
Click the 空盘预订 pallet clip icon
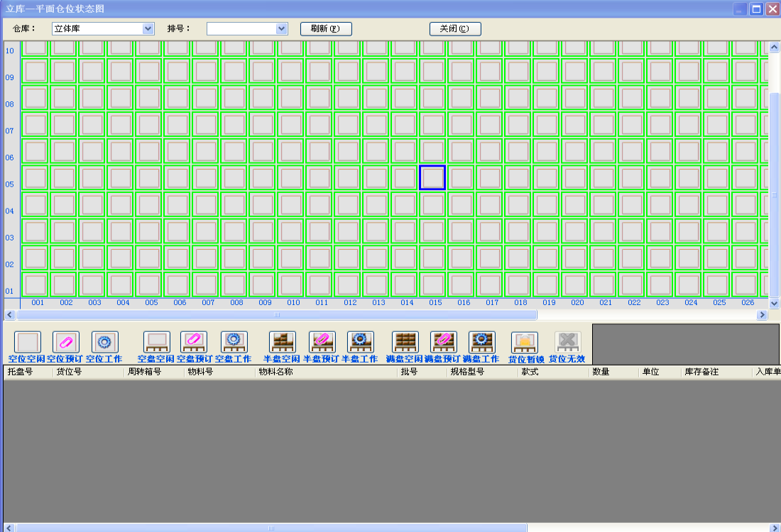coord(194,343)
